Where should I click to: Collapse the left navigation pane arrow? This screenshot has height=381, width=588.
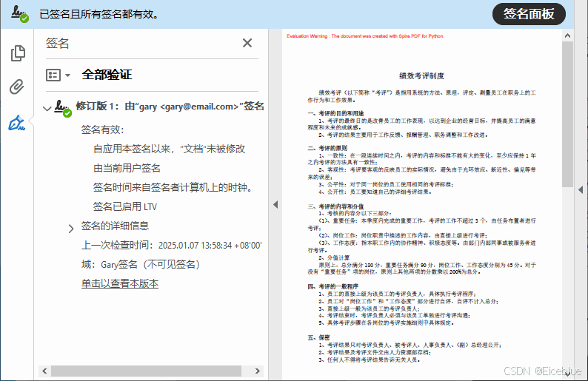point(275,205)
